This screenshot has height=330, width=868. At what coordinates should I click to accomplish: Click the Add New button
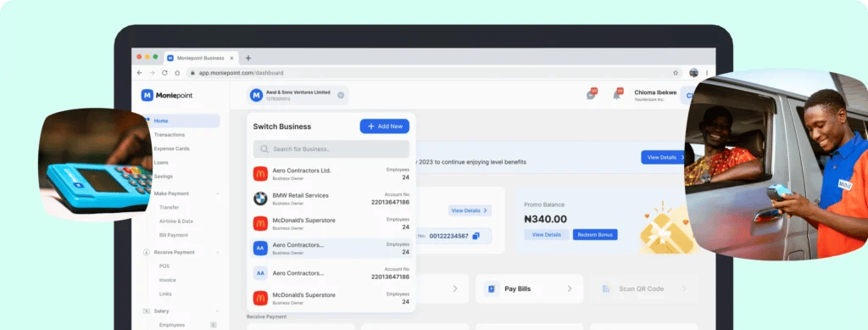click(385, 126)
